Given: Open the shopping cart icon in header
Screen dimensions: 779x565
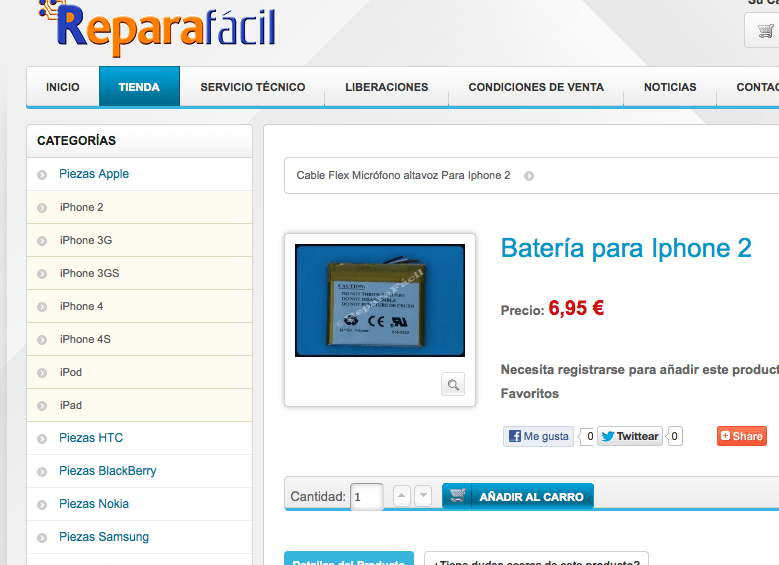Looking at the screenshot, I should (x=765, y=31).
